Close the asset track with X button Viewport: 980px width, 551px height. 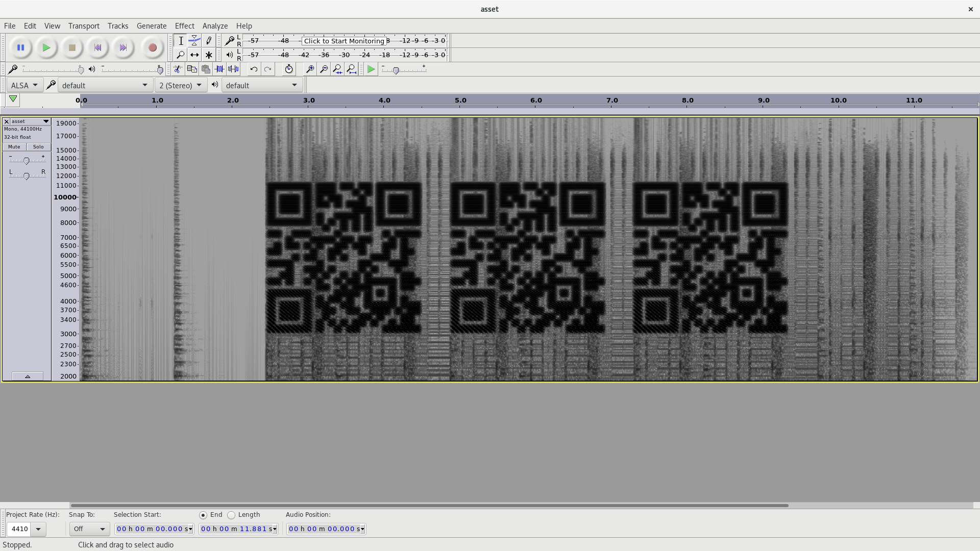[7, 121]
